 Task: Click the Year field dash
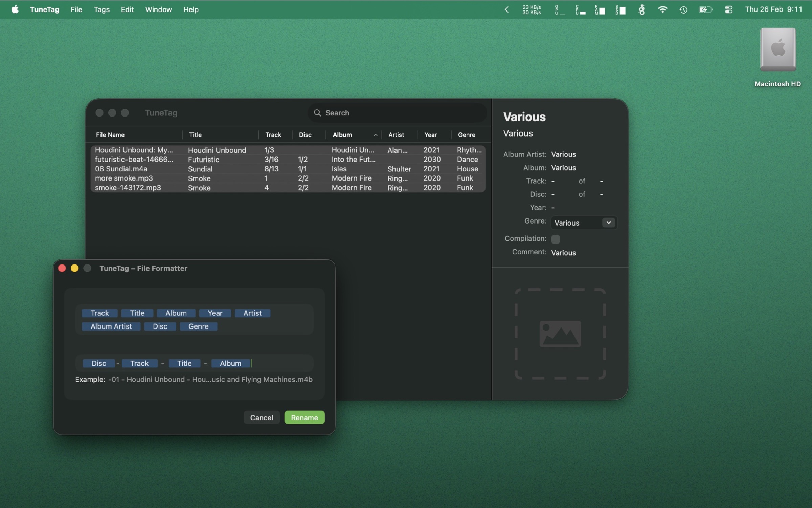pyautogui.click(x=553, y=208)
